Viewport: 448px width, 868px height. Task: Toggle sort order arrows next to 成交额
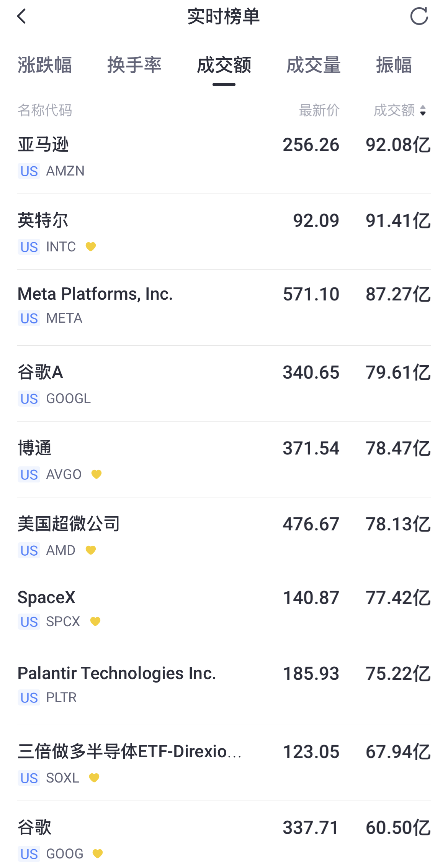tap(423, 110)
